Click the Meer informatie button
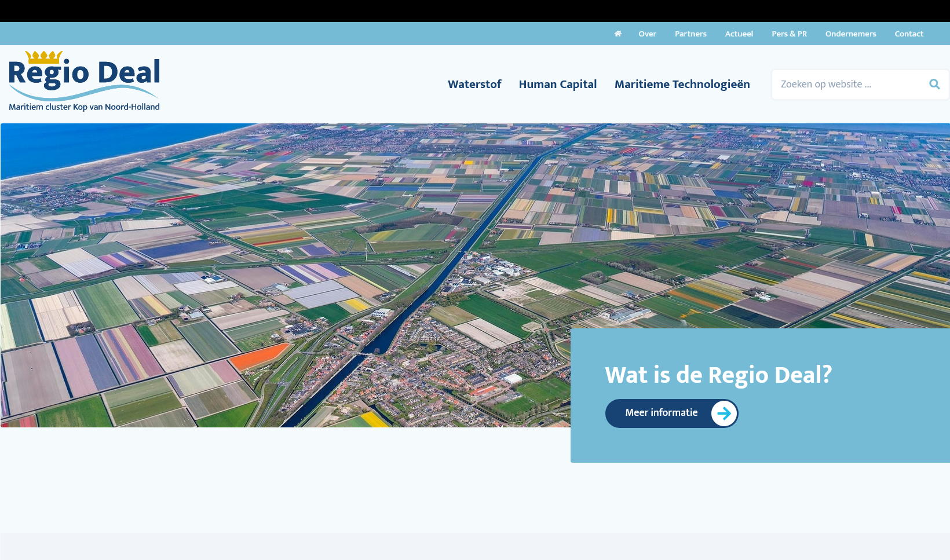The height and width of the screenshot is (560, 950). click(661, 413)
